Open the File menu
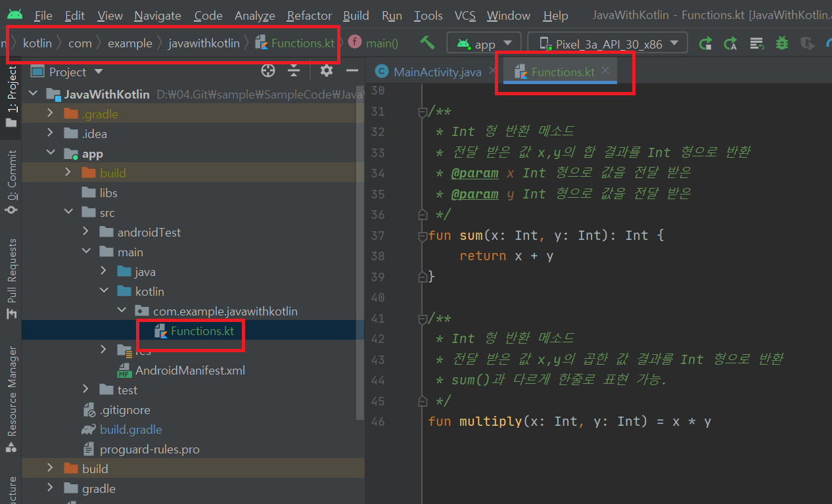Image resolution: width=832 pixels, height=504 pixels. coord(43,15)
